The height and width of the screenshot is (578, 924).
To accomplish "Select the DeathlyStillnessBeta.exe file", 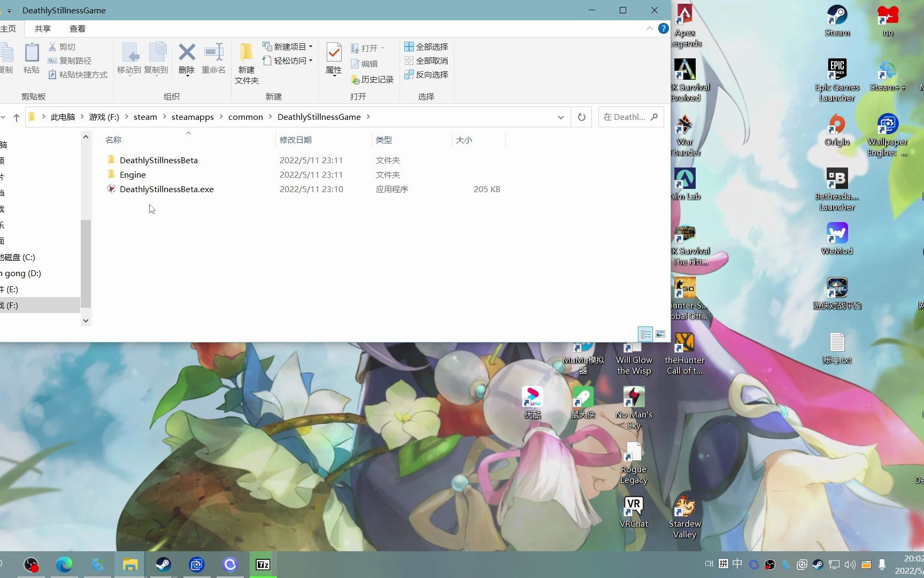I will click(304, 189).
